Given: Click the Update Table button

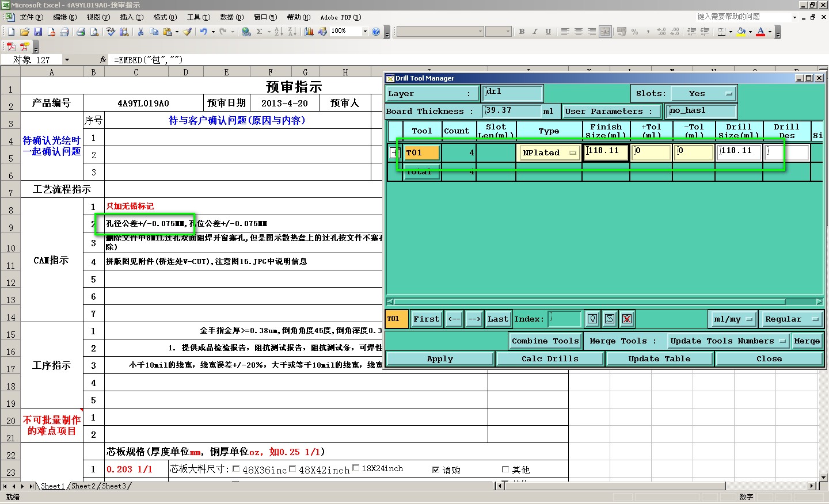Looking at the screenshot, I should (x=659, y=358).
